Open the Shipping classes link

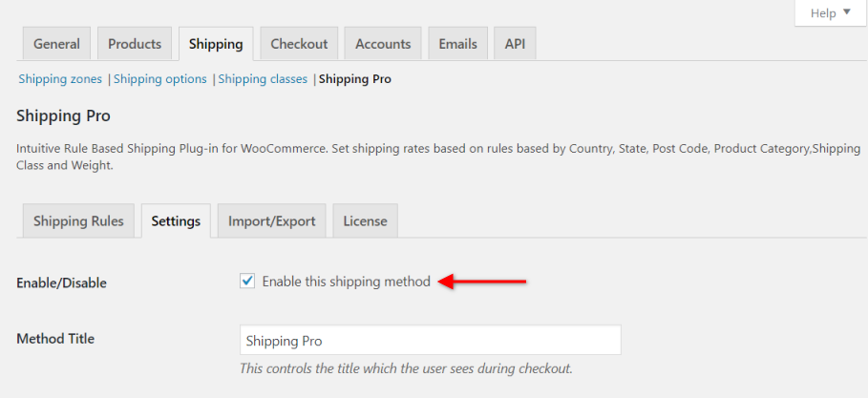263,79
